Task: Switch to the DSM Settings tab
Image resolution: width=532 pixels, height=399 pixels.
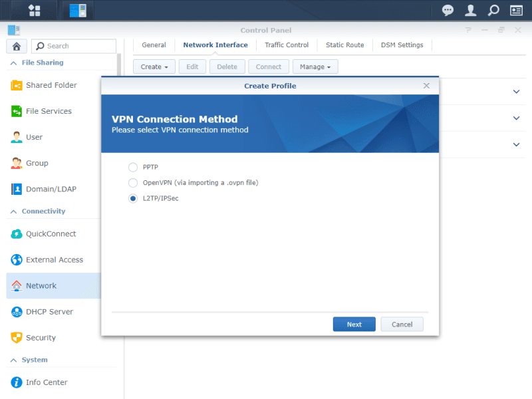Action: (402, 45)
